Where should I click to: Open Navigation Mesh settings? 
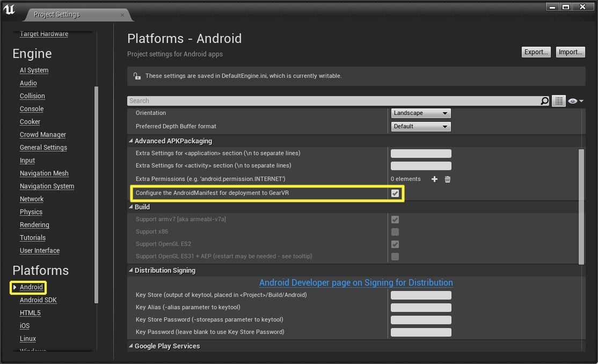[44, 173]
